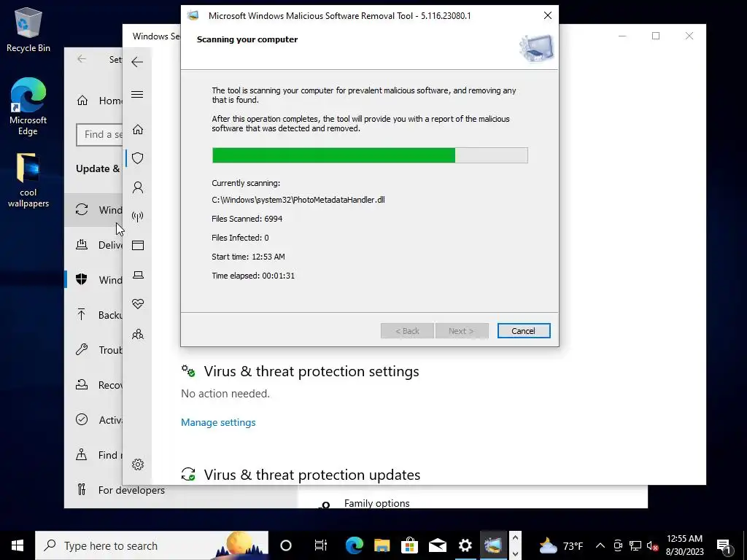Screen dimensions: 747x560
Task: Click the taskbar scroll up arrow
Action: pyautogui.click(x=515, y=537)
